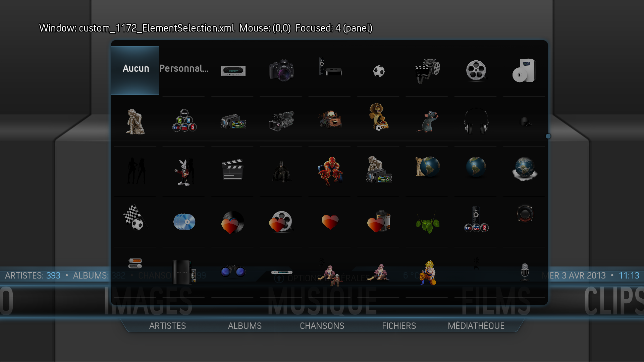Go to the CLIPS home menu entry
This screenshot has width=644, height=362.
coord(613,301)
